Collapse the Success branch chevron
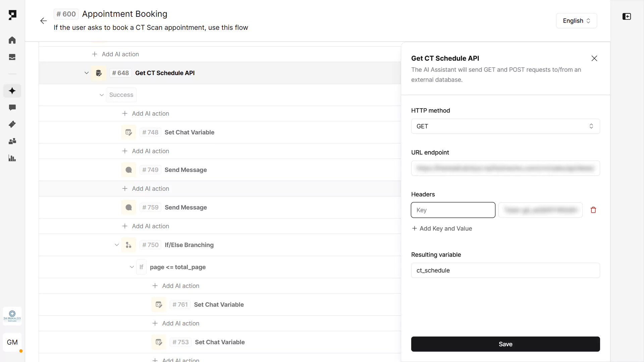 click(x=101, y=95)
